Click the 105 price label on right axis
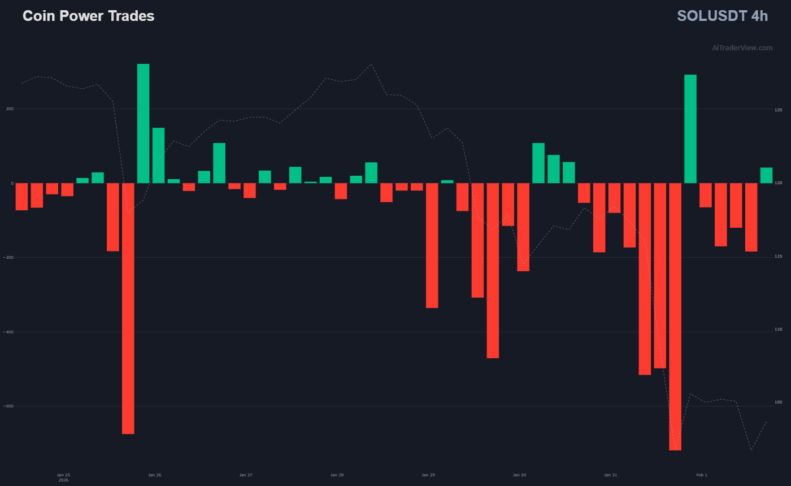The image size is (791, 486). [x=777, y=402]
